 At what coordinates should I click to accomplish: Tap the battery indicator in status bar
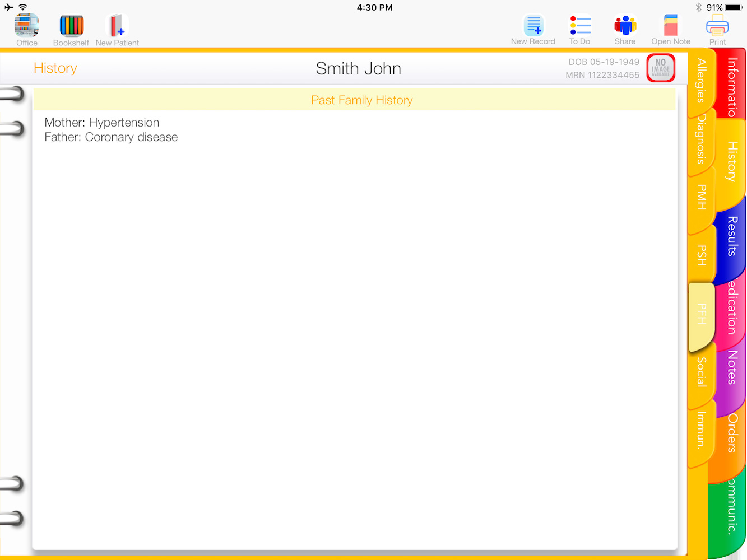click(x=734, y=7)
